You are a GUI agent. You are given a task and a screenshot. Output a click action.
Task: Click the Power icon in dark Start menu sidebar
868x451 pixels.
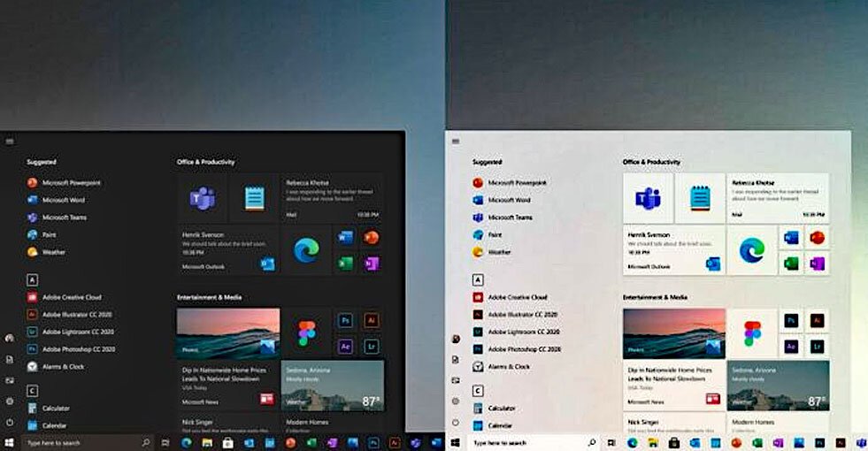pyautogui.click(x=10, y=422)
